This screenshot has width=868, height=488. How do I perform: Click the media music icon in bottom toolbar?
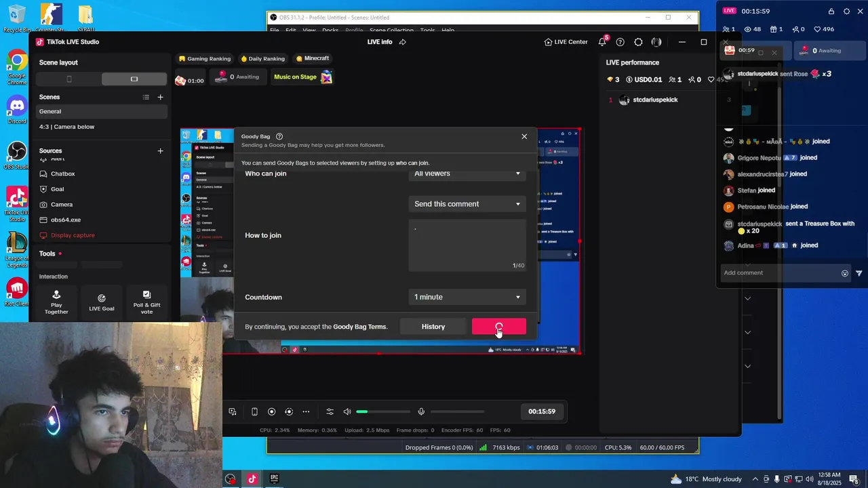(x=233, y=411)
